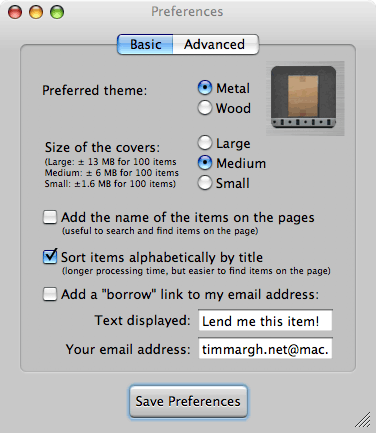Uncheck Sort items alphabetically by title
Image resolution: width=376 pixels, height=433 pixels.
(x=50, y=257)
